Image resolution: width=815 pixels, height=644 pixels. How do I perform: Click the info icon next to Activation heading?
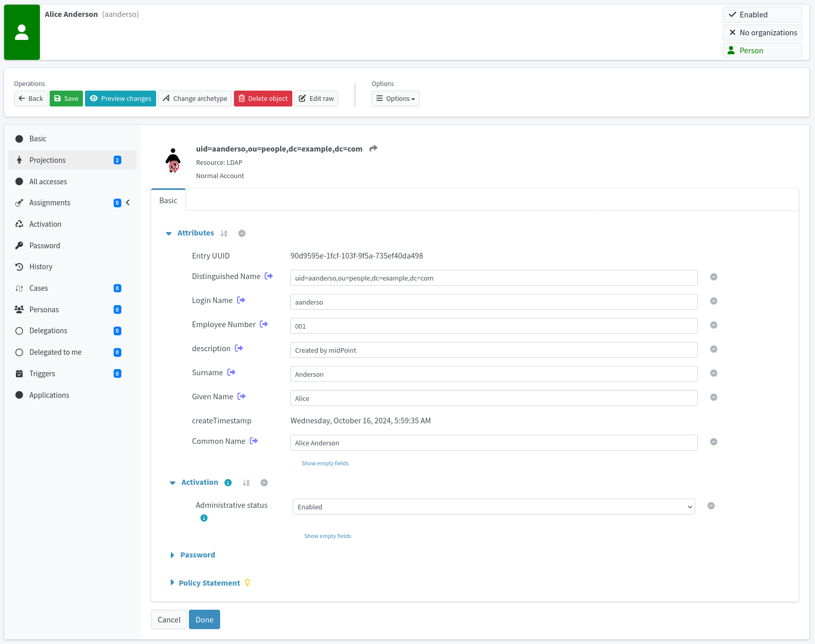(x=228, y=483)
